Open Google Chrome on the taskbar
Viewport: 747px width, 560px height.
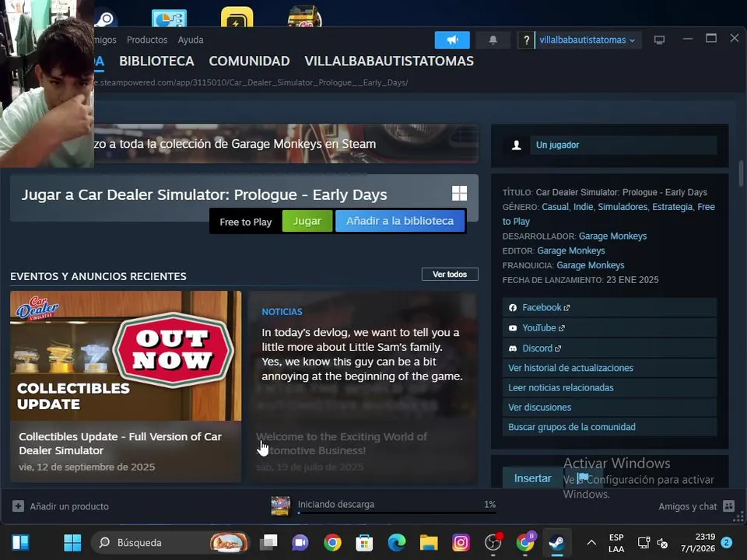tap(332, 542)
